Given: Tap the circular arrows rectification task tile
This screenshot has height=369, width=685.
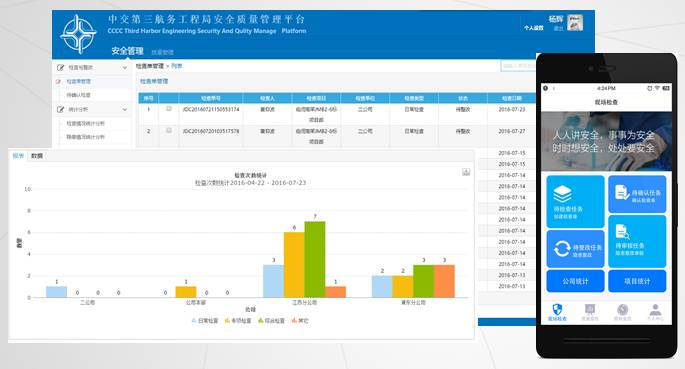Looking at the screenshot, I should 575,249.
